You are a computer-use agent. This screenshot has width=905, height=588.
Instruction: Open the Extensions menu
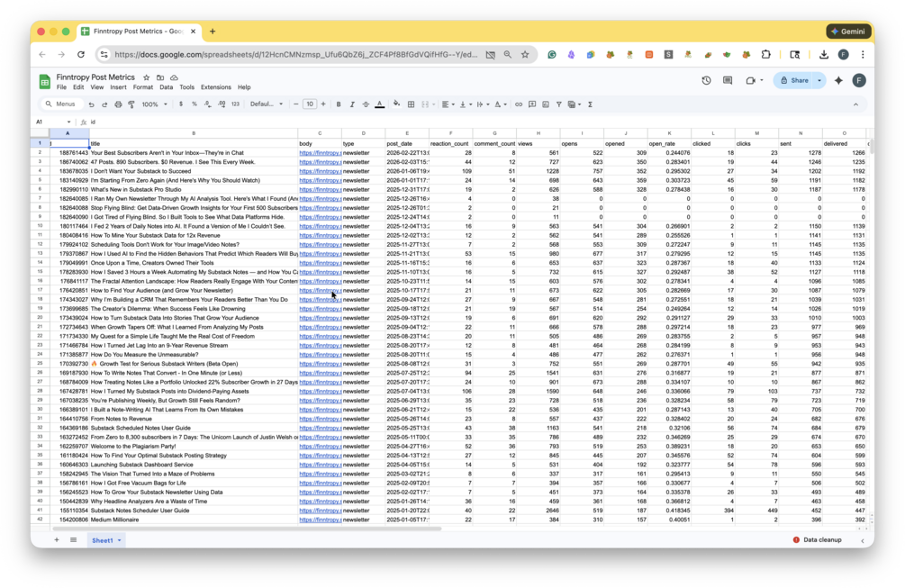(x=216, y=87)
